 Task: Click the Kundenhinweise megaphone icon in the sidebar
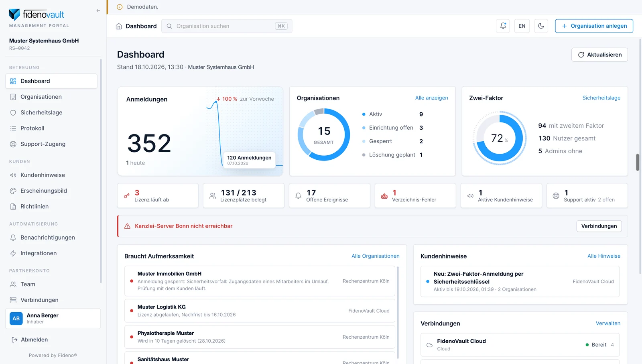point(13,175)
